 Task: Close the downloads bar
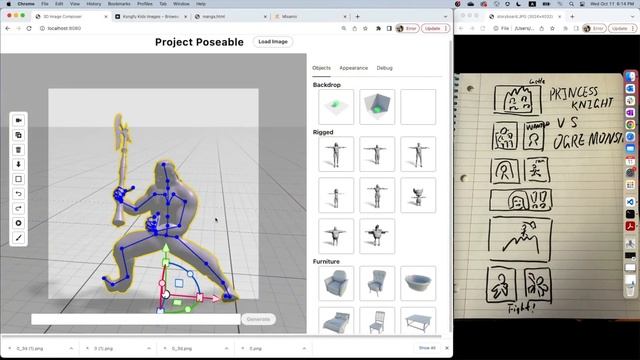point(447,348)
